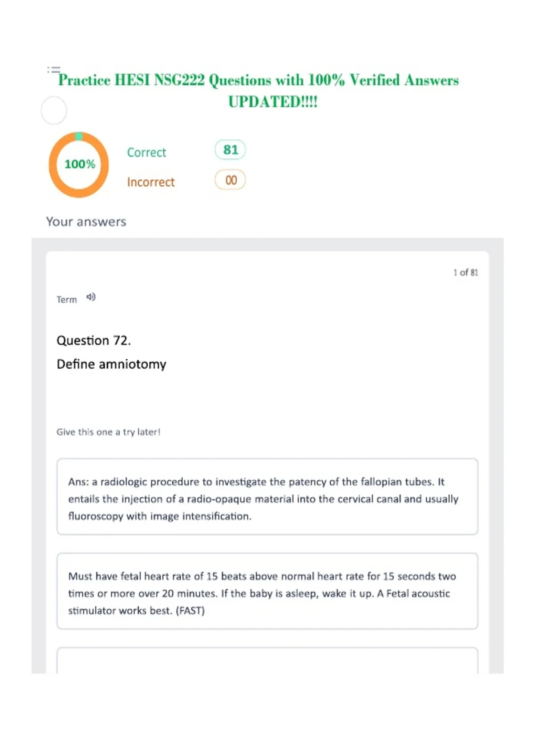Click the 1 of 81 counter
This screenshot has width=534, height=756.
466,273
